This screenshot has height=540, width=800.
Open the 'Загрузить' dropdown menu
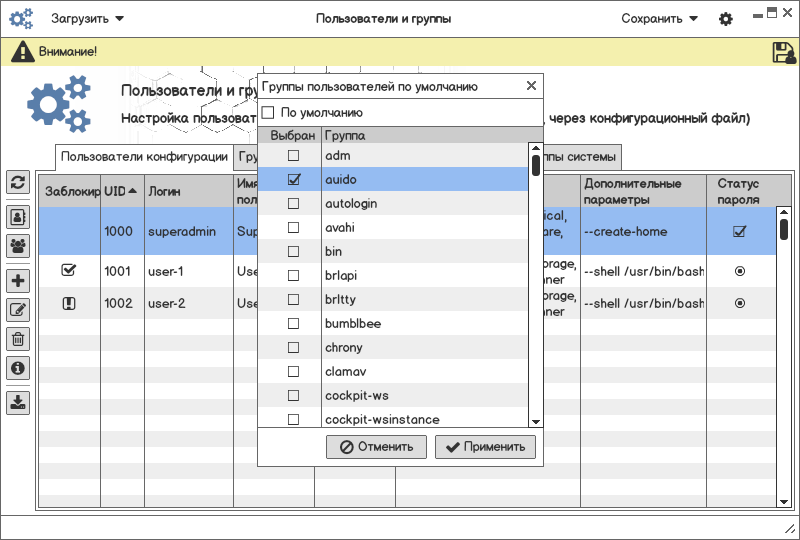88,19
